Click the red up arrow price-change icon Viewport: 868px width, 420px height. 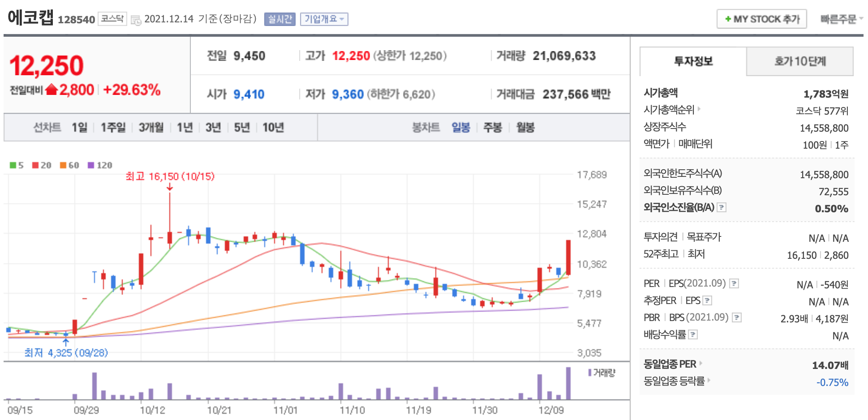click(x=52, y=90)
